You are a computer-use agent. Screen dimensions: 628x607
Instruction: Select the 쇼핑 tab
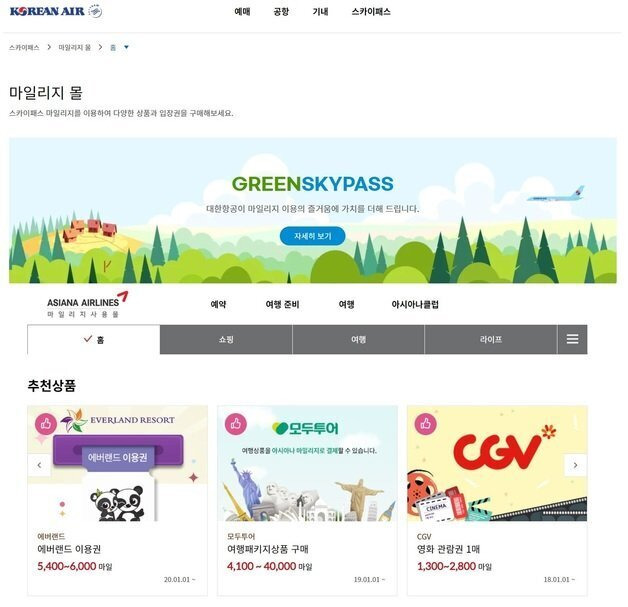click(226, 339)
